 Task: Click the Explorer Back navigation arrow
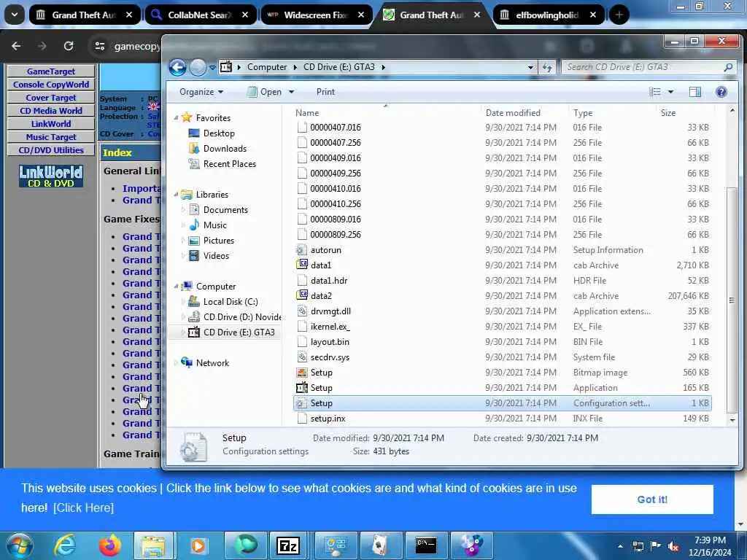178,67
